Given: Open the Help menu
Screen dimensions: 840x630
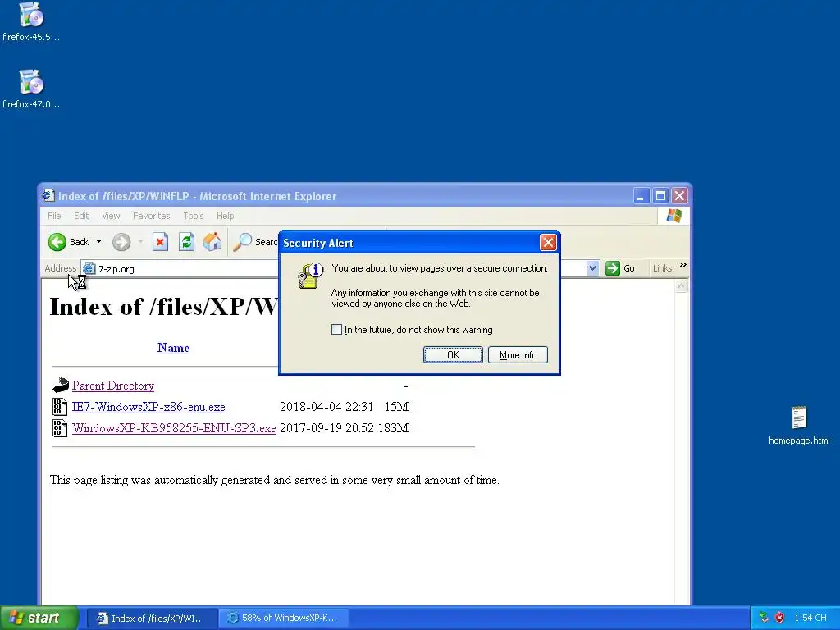Looking at the screenshot, I should coord(225,216).
